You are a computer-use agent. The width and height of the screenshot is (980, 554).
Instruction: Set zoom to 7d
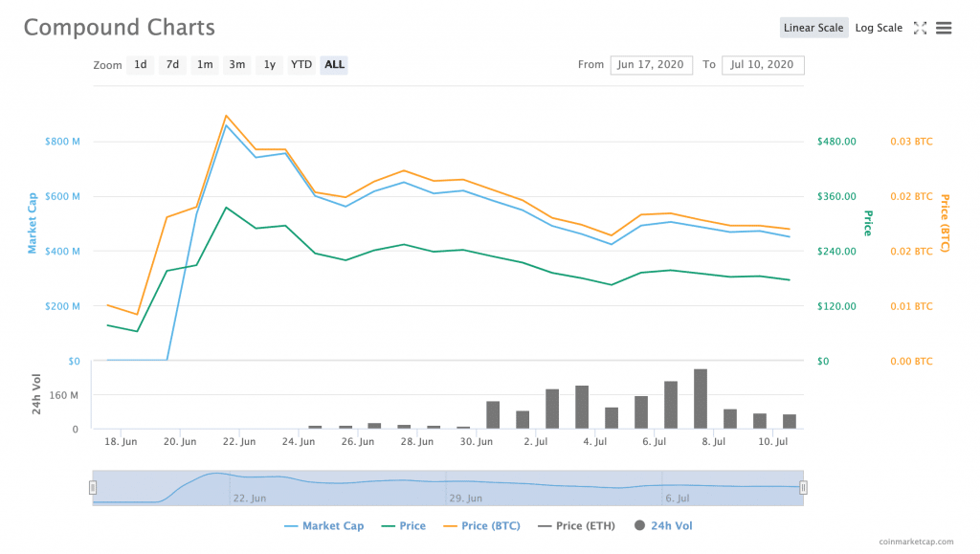point(172,65)
